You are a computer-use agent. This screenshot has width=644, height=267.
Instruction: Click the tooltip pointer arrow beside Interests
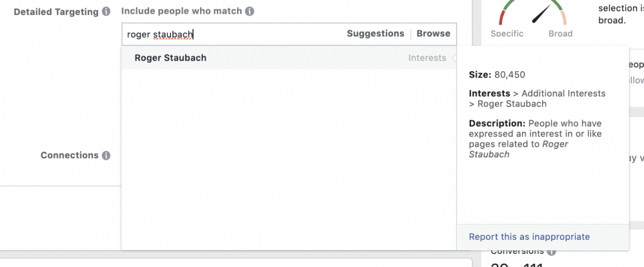[x=454, y=58]
